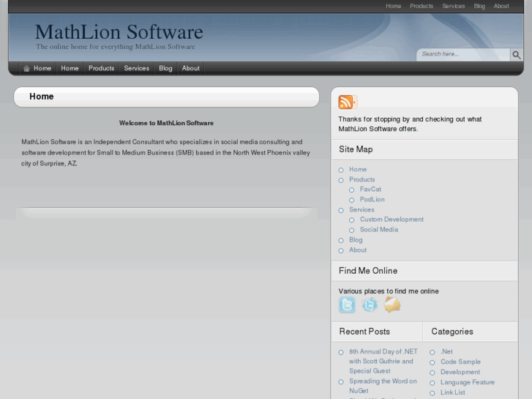Open the Code Sample category

pos(460,362)
